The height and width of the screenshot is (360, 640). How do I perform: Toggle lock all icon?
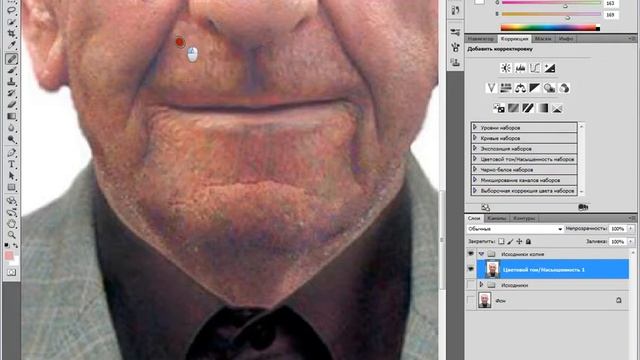point(528,242)
